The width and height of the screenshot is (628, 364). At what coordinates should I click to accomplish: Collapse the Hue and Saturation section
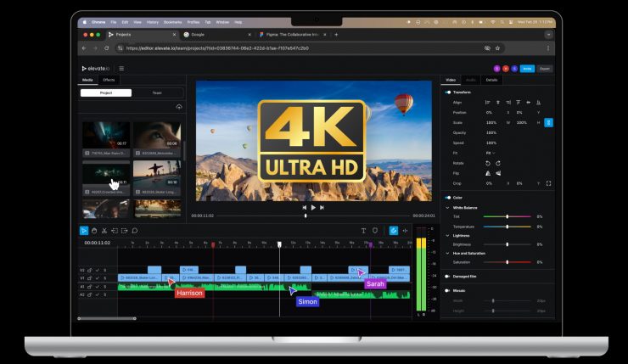point(447,253)
